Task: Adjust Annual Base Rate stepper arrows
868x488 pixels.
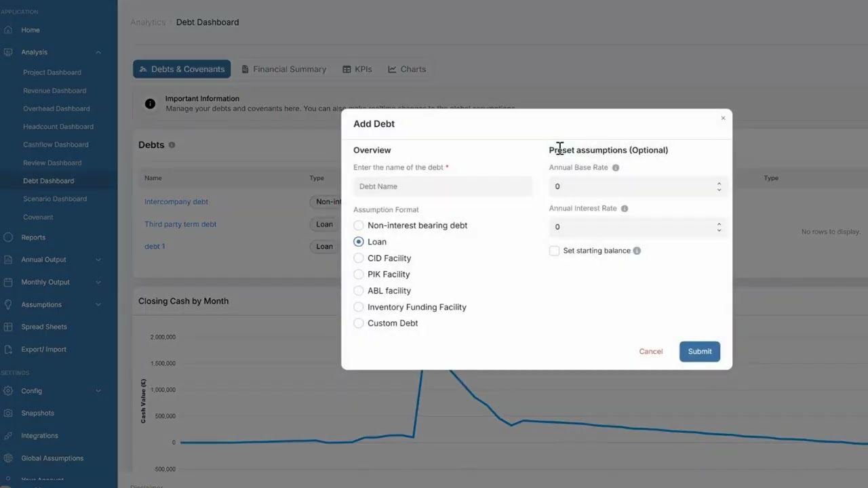Action: [x=719, y=186]
